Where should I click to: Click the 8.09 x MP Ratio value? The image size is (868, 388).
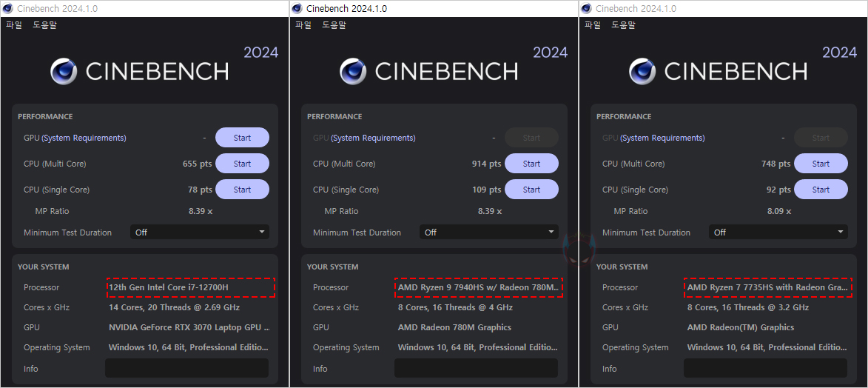pyautogui.click(x=779, y=211)
